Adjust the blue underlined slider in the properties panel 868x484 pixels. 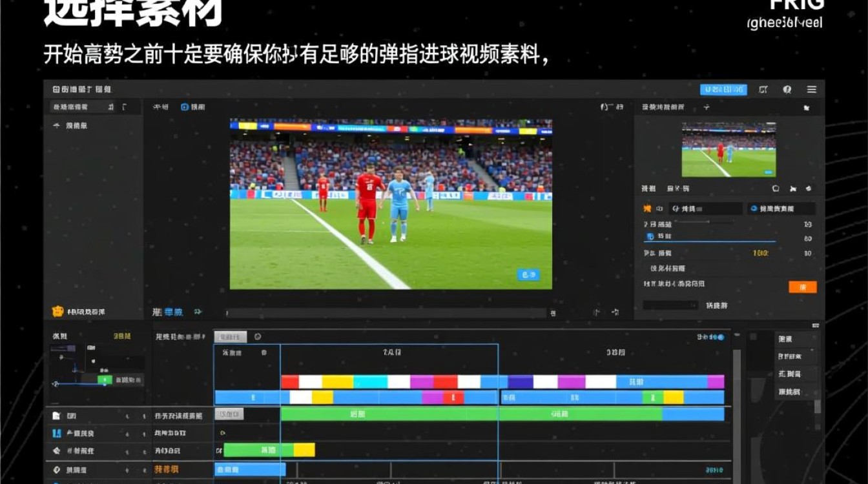[x=709, y=241]
